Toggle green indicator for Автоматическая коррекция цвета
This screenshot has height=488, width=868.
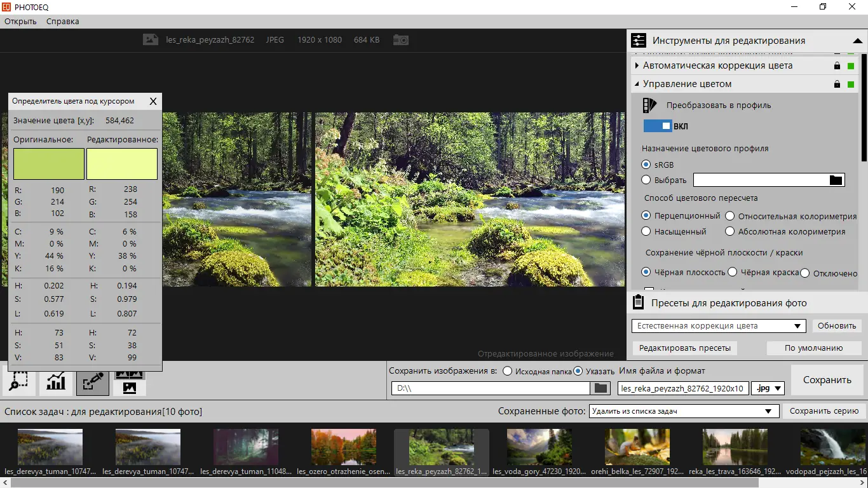click(851, 66)
